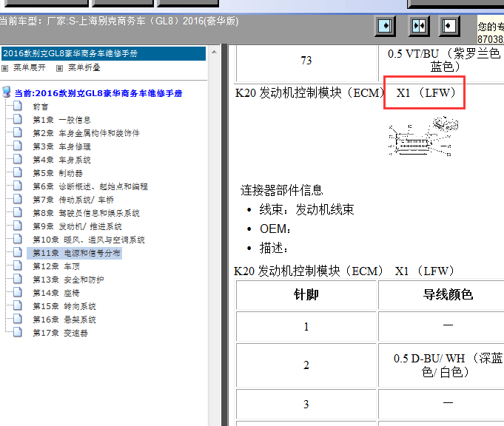Open 第9章 发动机/推进系统
Screen dimensions: 504x426
(78, 226)
